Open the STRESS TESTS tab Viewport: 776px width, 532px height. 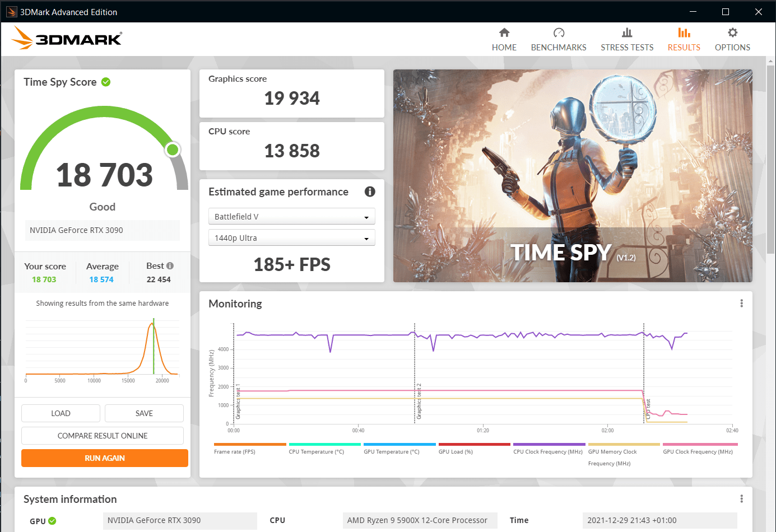627,40
